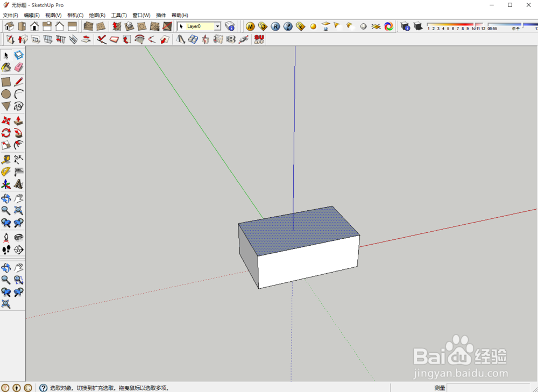Select the Tape Measure tool
The height and width of the screenshot is (392, 538).
click(x=6, y=160)
